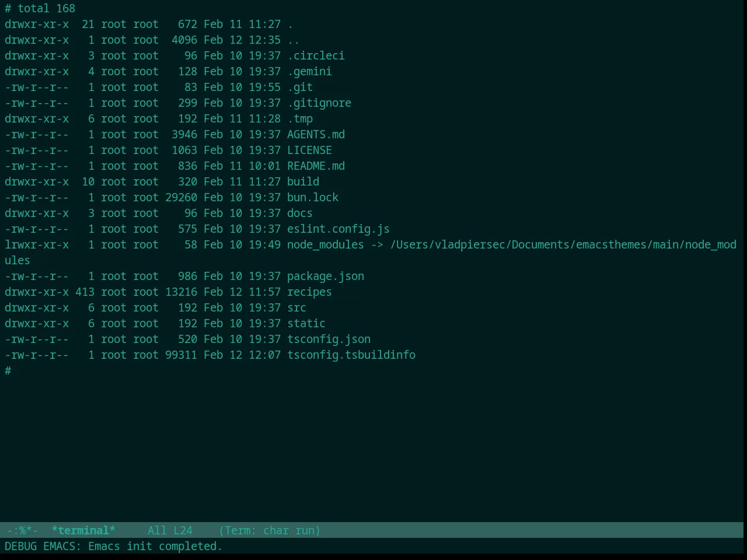
Task: Click the shell prompt at the last line
Action: tap(8, 370)
